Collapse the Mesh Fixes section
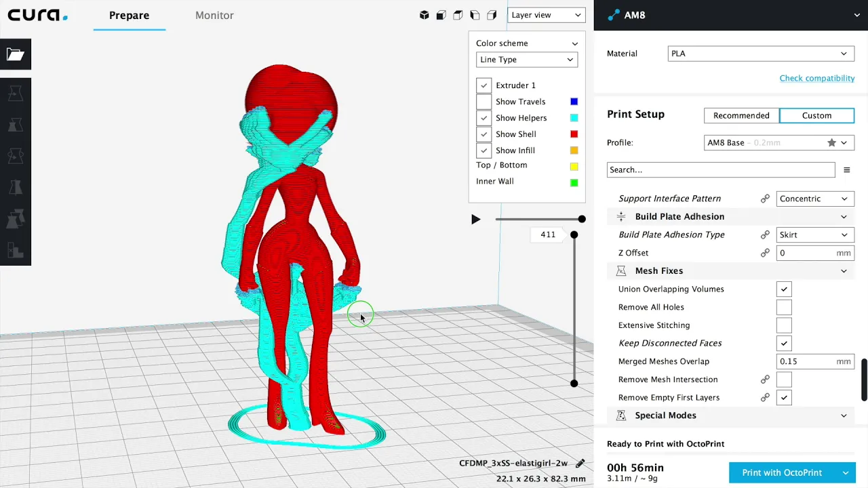The width and height of the screenshot is (868, 488). click(x=844, y=271)
